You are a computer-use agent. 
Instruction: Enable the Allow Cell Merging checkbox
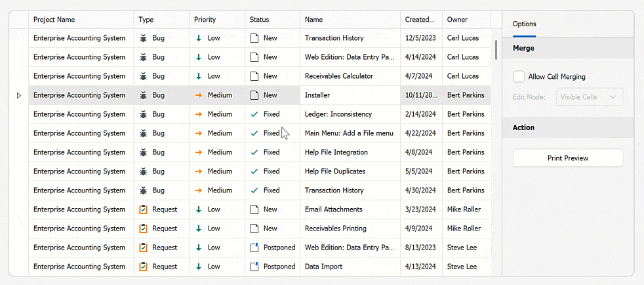[519, 77]
